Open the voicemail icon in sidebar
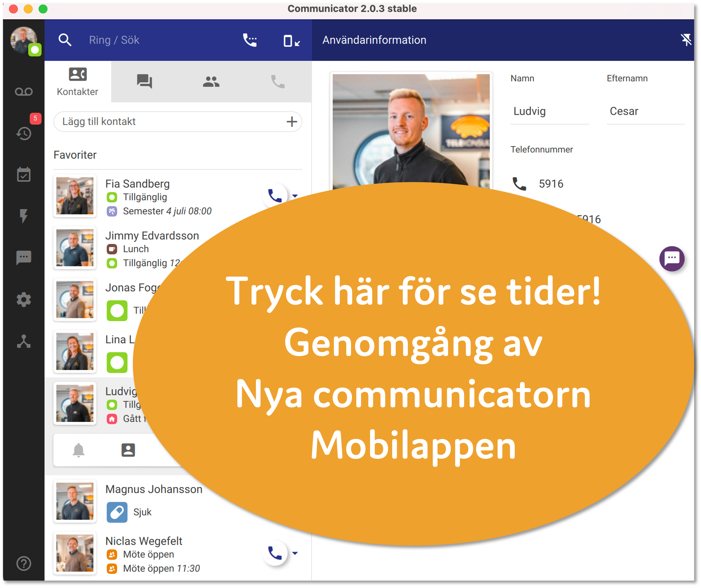701x588 pixels. point(24,91)
